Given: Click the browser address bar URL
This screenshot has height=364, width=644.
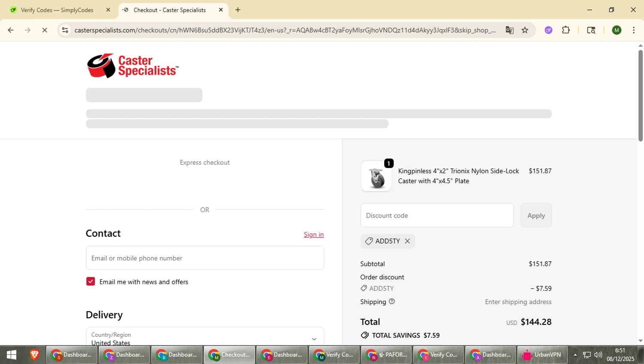Looking at the screenshot, I should click(285, 30).
